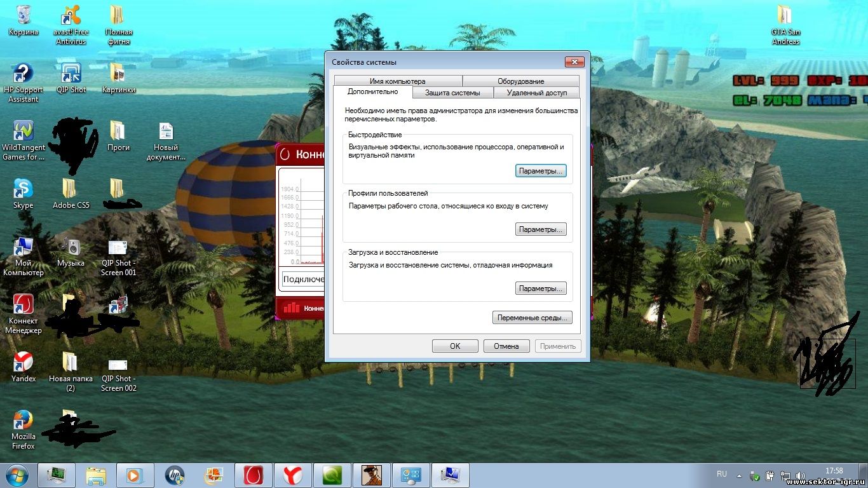
Task: Click Отмена to cancel the dialog
Action: point(506,346)
